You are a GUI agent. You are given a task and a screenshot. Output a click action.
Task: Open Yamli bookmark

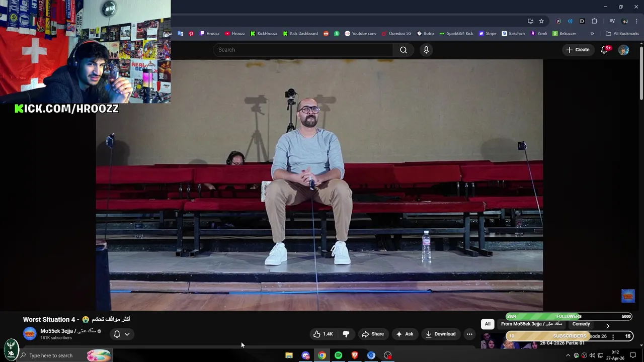[x=538, y=34]
